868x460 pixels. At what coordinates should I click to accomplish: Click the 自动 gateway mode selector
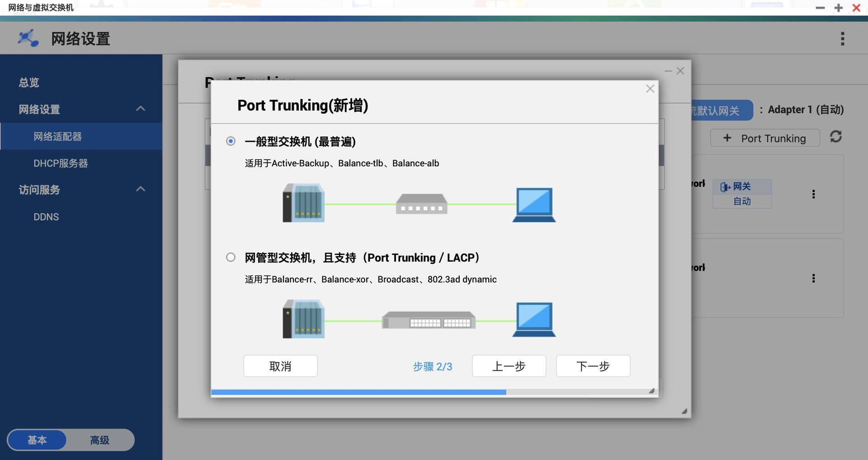pos(742,202)
